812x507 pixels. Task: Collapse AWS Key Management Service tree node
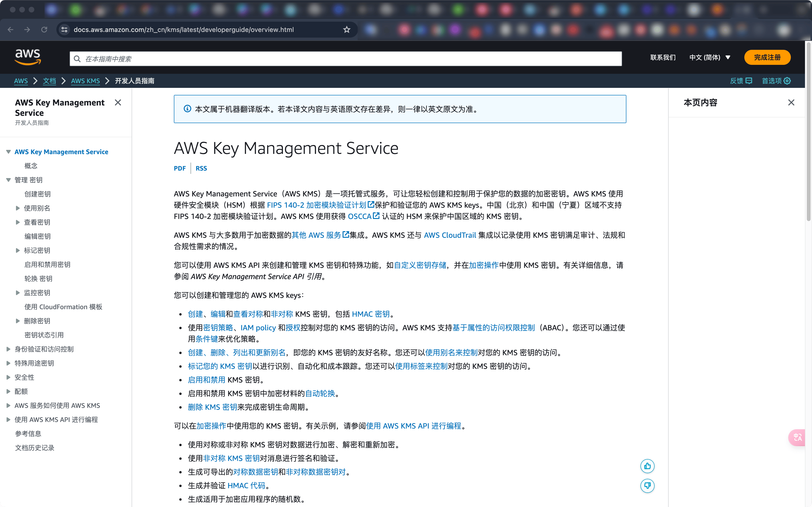(8, 152)
